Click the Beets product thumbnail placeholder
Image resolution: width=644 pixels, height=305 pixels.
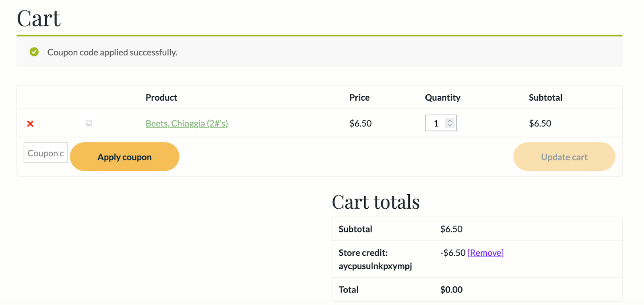tap(89, 123)
